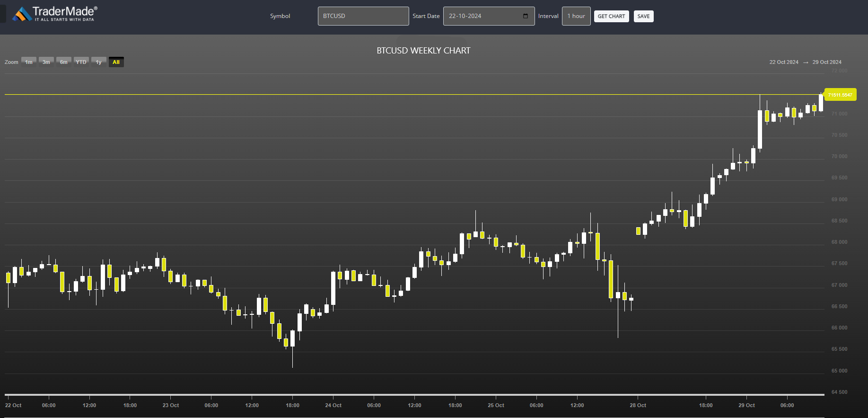Click the TraderMade logo
868x418 pixels.
pyautogui.click(x=55, y=14)
